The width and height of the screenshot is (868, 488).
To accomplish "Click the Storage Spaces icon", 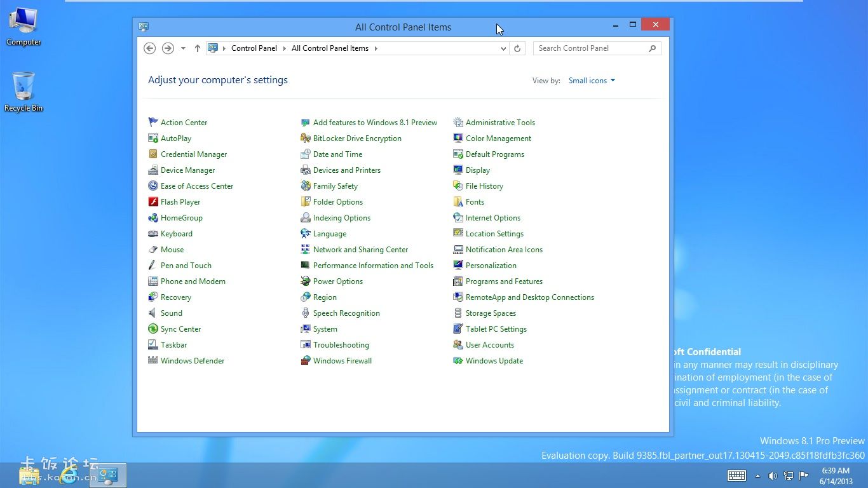I will click(x=458, y=313).
